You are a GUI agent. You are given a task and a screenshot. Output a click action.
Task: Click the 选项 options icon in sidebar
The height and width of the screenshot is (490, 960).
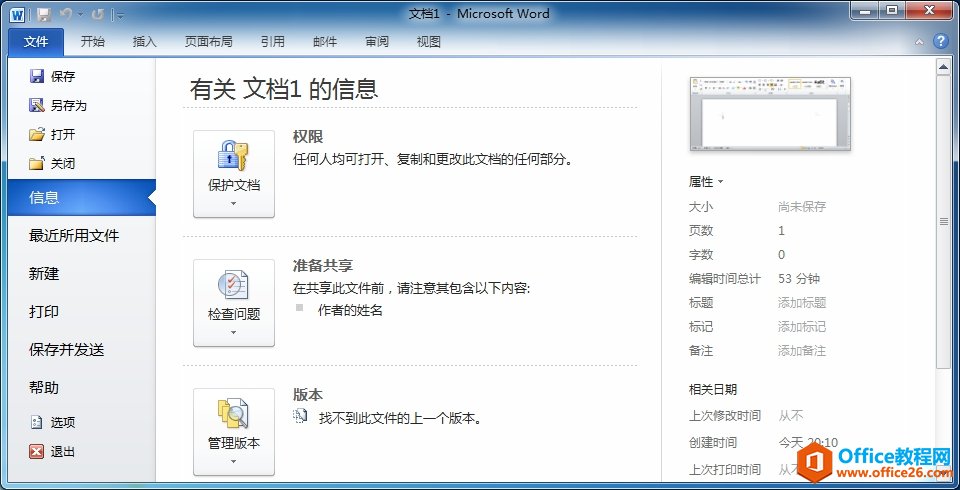pos(37,422)
